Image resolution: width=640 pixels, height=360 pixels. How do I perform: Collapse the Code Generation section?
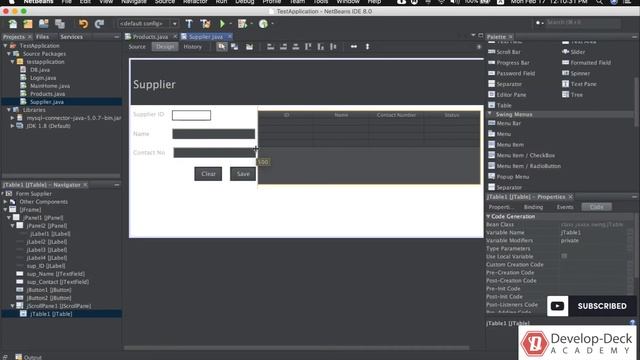[489, 216]
